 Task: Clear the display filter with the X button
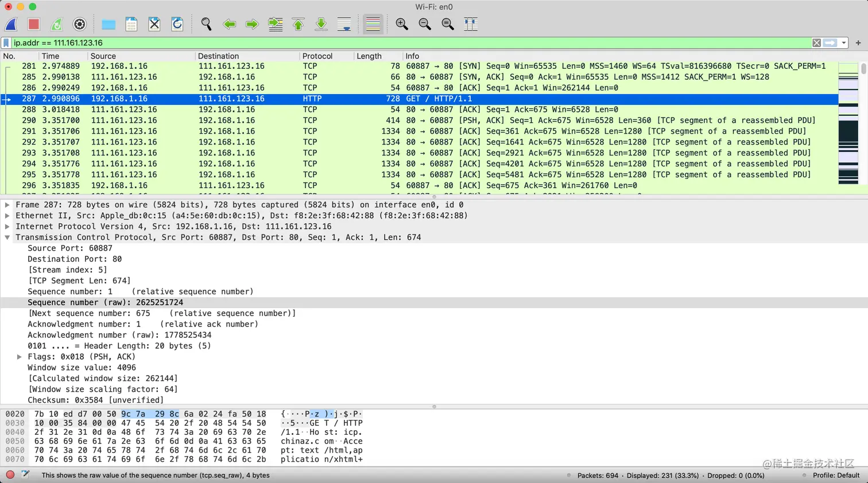(816, 43)
